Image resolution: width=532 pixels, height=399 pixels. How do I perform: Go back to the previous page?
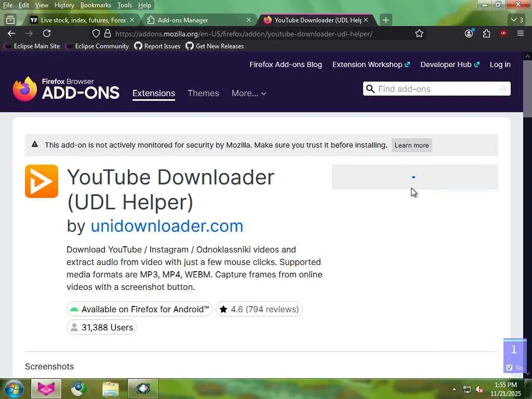(x=11, y=33)
